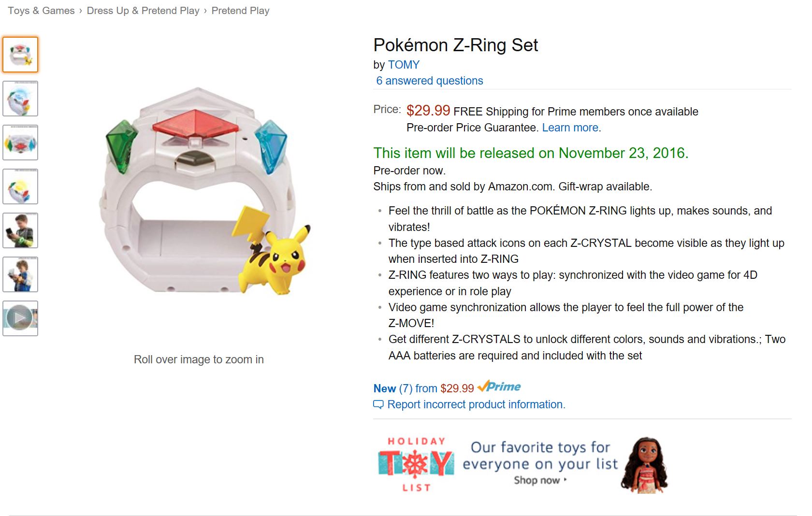Select the second thumbnail with blue glow

(x=20, y=99)
